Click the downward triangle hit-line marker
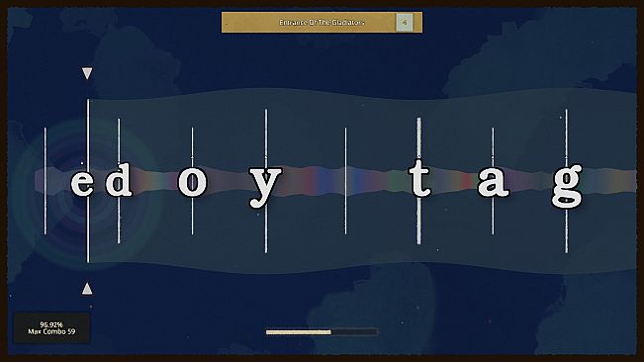644x362 pixels. [x=87, y=73]
